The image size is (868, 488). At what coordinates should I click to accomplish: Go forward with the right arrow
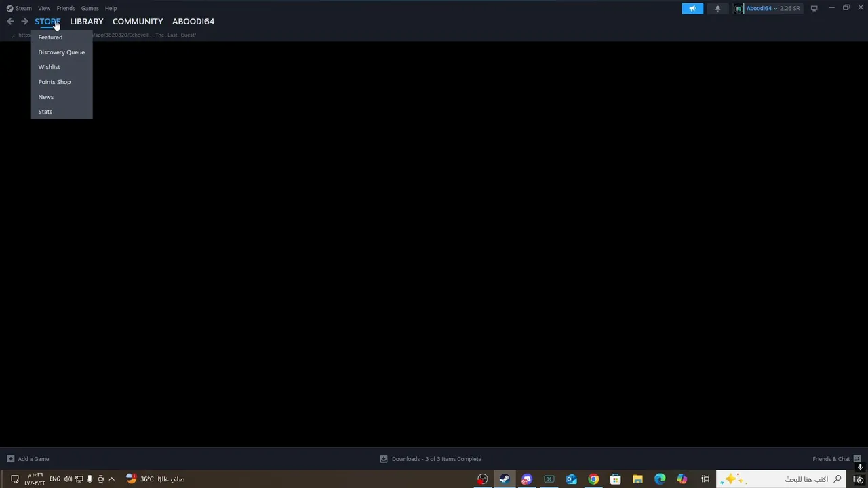24,22
